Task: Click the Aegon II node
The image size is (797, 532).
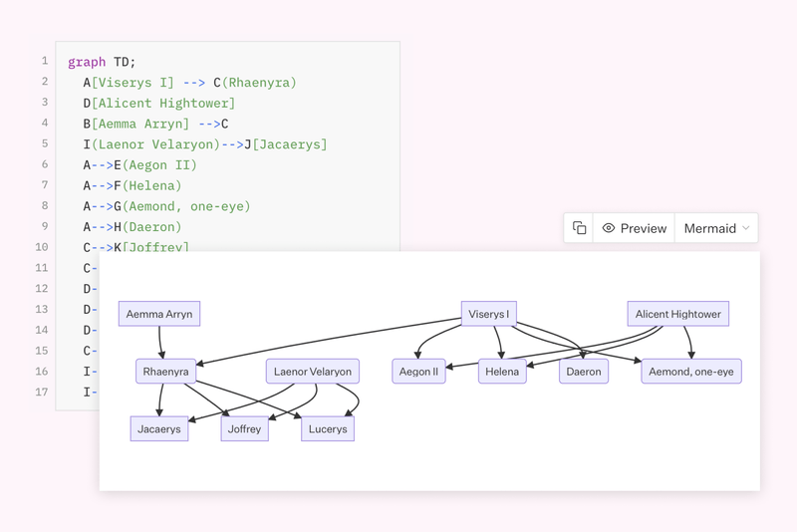Action: [x=418, y=372]
